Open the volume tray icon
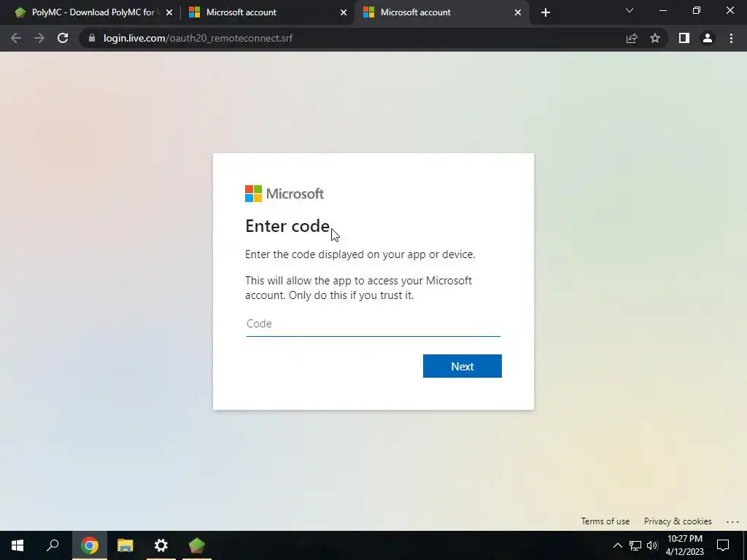747x560 pixels. coord(653,545)
